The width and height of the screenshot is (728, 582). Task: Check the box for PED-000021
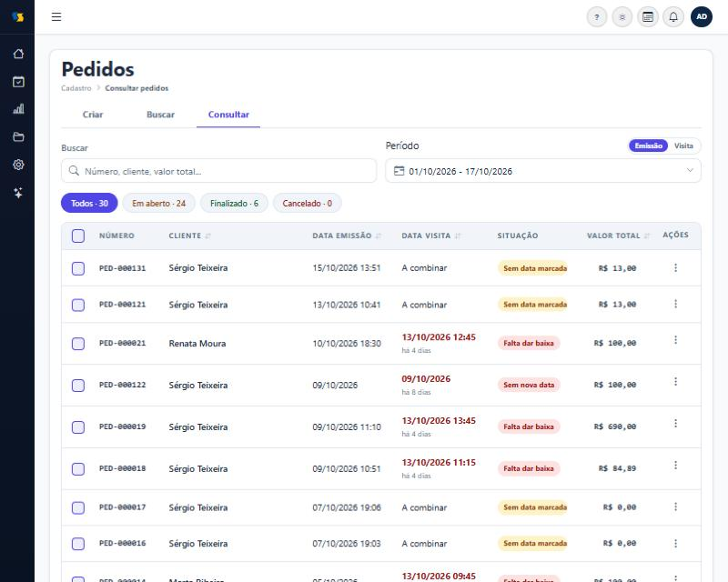click(78, 344)
